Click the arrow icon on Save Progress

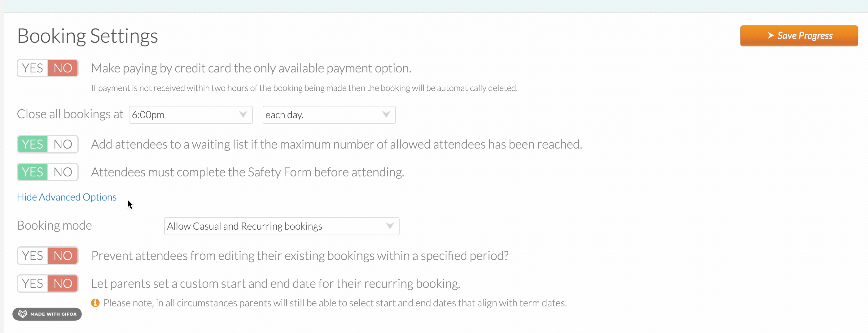tap(770, 35)
